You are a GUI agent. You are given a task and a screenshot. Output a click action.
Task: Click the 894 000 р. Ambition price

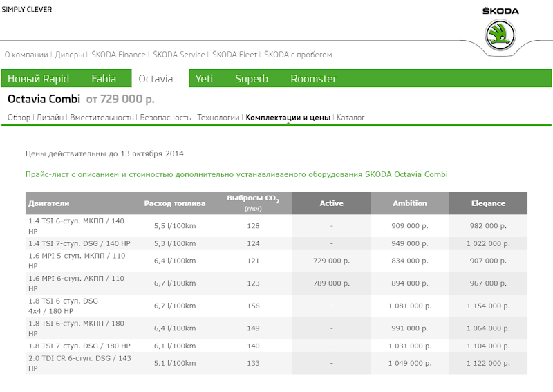point(410,283)
